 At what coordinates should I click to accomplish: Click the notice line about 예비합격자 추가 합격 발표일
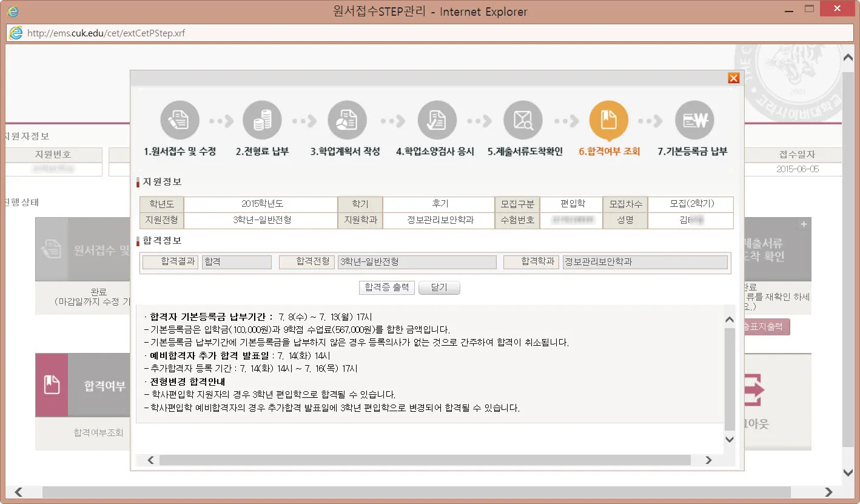pos(238,355)
